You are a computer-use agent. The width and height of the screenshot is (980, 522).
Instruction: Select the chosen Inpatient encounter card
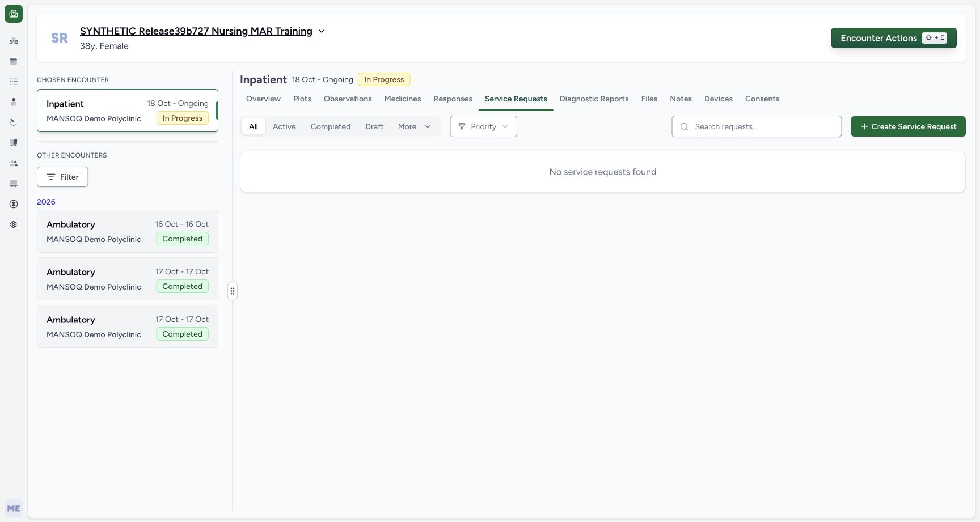pos(128,111)
